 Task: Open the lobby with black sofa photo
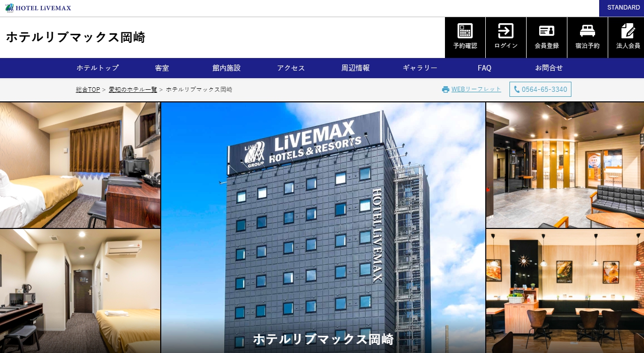(x=565, y=165)
